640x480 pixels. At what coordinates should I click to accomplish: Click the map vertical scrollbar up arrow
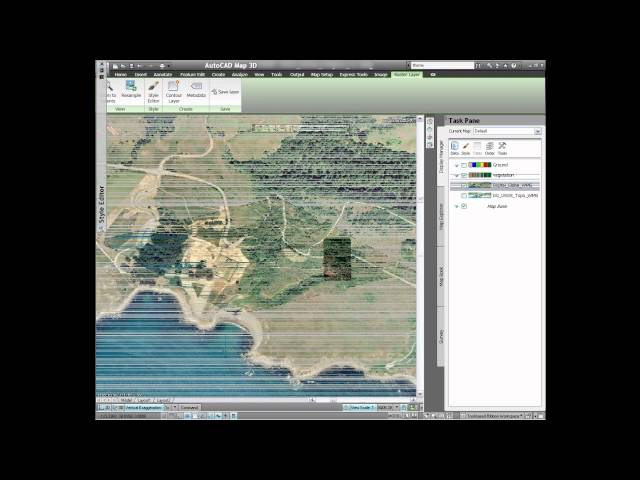coord(420,118)
